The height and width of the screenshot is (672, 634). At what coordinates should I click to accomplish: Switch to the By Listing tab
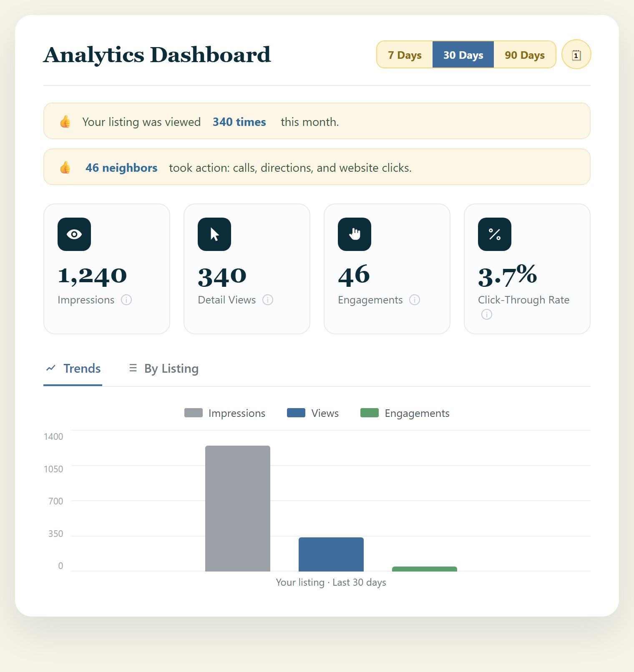(164, 369)
